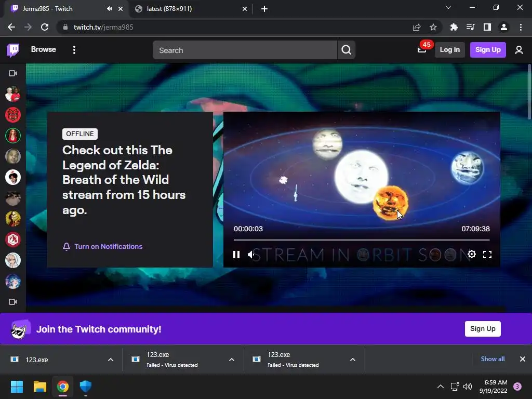Open the sunglasses character channel avatar

click(x=13, y=219)
